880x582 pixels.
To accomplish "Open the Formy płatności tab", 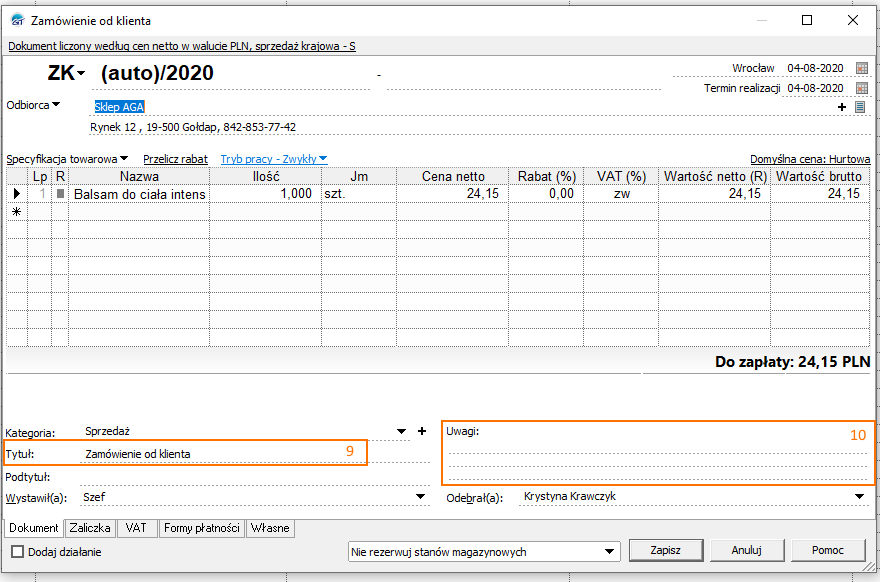I will [x=201, y=528].
